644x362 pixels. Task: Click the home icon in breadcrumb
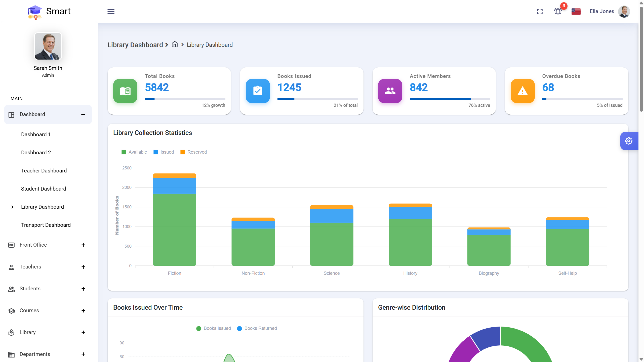tap(175, 44)
